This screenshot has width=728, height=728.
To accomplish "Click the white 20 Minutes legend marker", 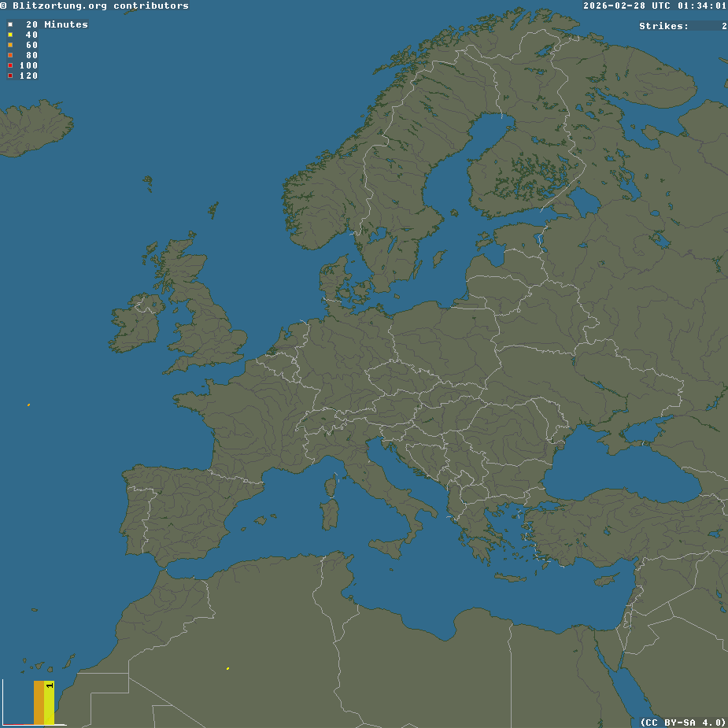I will click(x=10, y=24).
